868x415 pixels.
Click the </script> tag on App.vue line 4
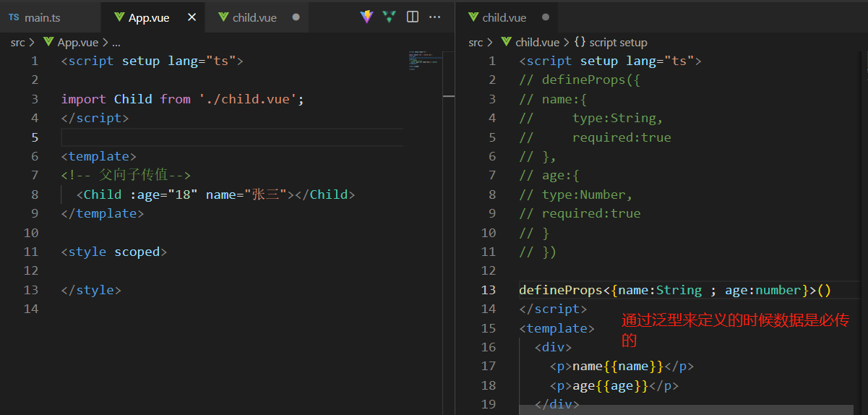95,118
